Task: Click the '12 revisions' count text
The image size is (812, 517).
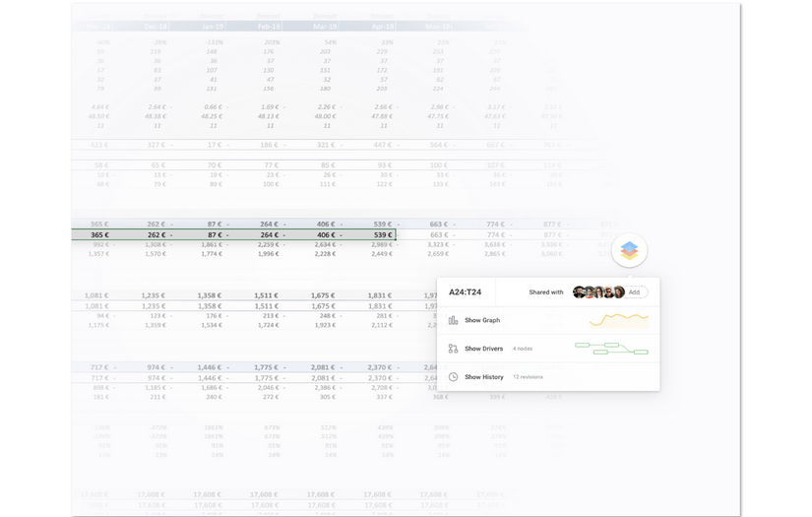Action: (x=528, y=377)
